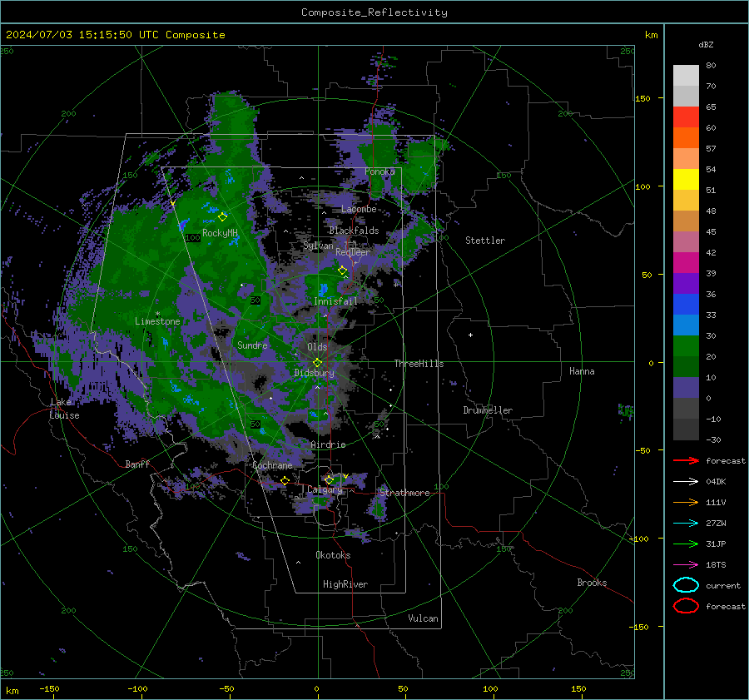This screenshot has width=749, height=700.
Task: Click the green 31JP arrow icon
Action: [x=686, y=544]
